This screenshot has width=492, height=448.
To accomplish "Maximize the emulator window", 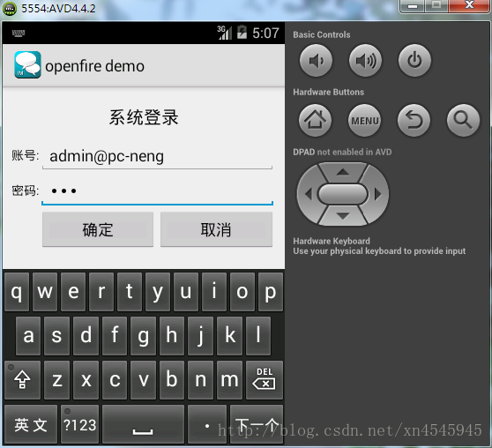I will point(436,5).
